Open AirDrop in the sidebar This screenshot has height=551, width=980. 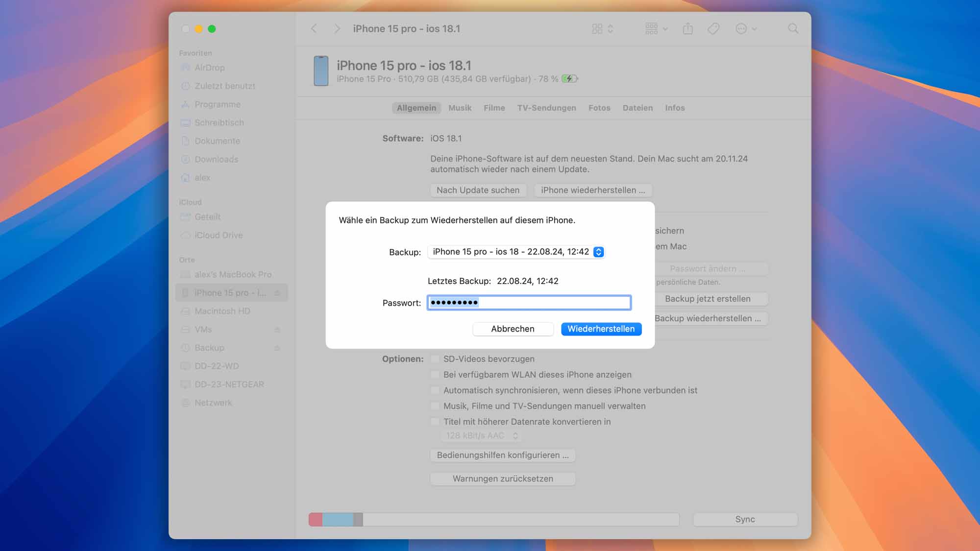point(209,68)
